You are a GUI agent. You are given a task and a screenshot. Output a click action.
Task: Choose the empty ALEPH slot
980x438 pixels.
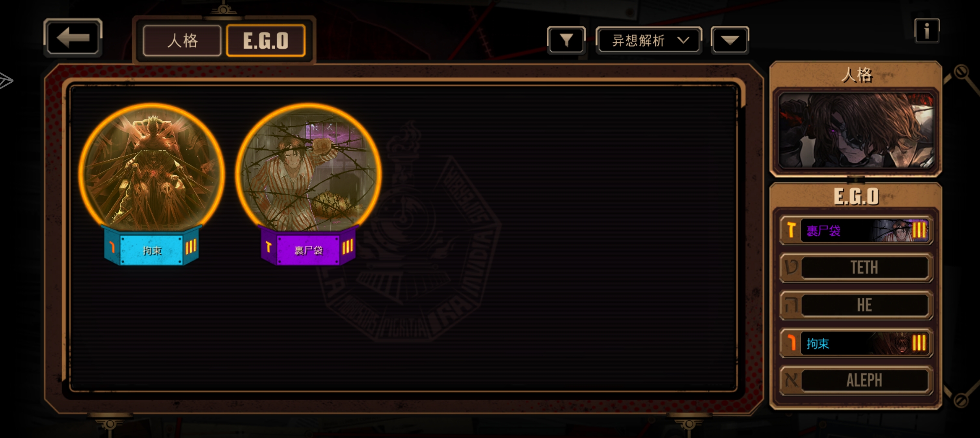(856, 380)
